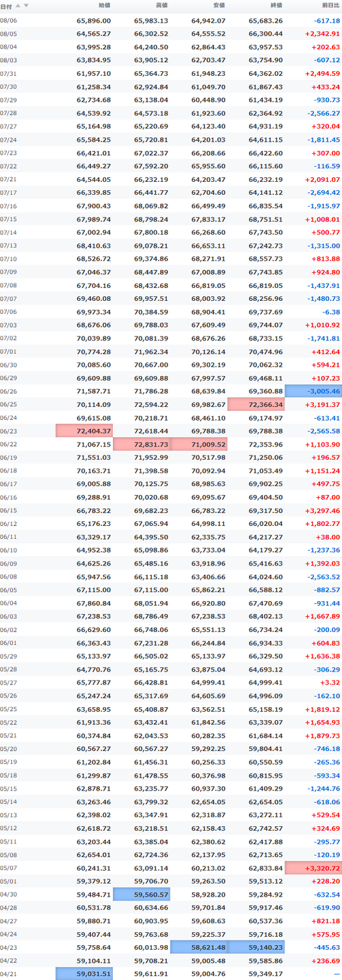Select the red-highlighted 72,831.73 high price

click(x=142, y=443)
